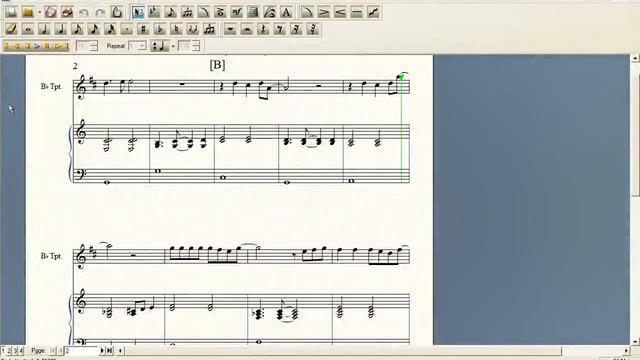Click the Page number field
This screenshot has height=360, width=640.
(x=82, y=351)
